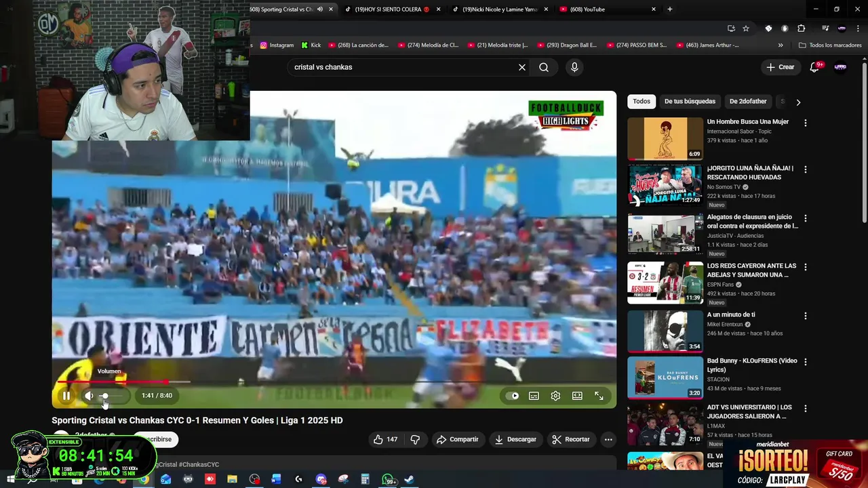Clip the video with Recortar
Image resolution: width=868 pixels, height=488 pixels.
[571, 439]
